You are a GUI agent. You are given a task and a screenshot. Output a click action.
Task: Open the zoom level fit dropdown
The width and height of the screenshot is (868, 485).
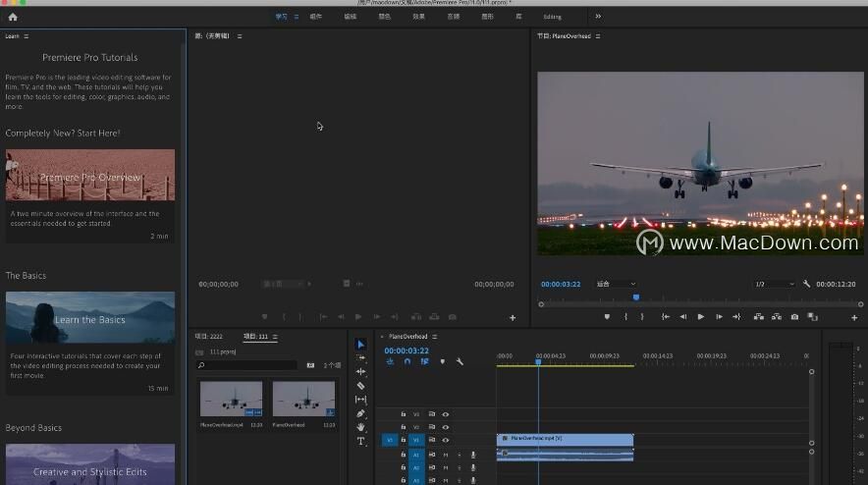(616, 284)
